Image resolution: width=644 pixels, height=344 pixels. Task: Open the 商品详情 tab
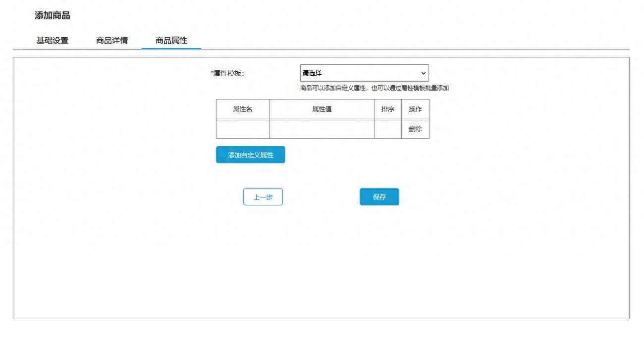(112, 41)
